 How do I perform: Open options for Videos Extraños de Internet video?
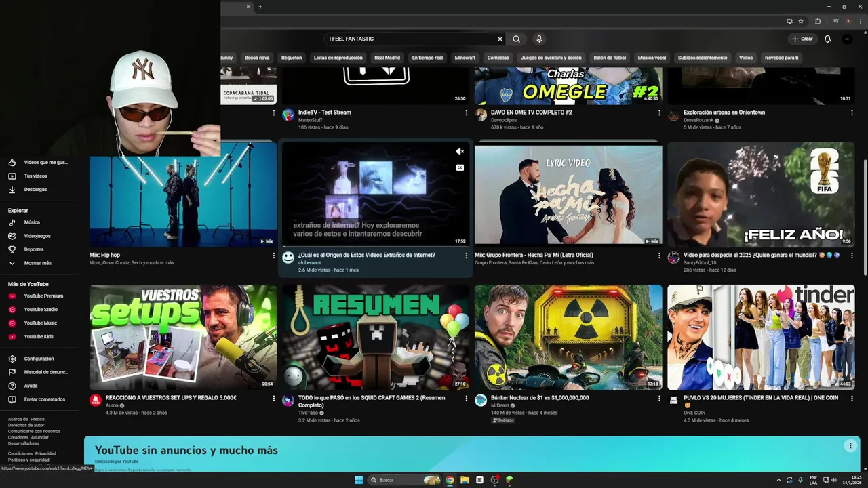coord(466,256)
